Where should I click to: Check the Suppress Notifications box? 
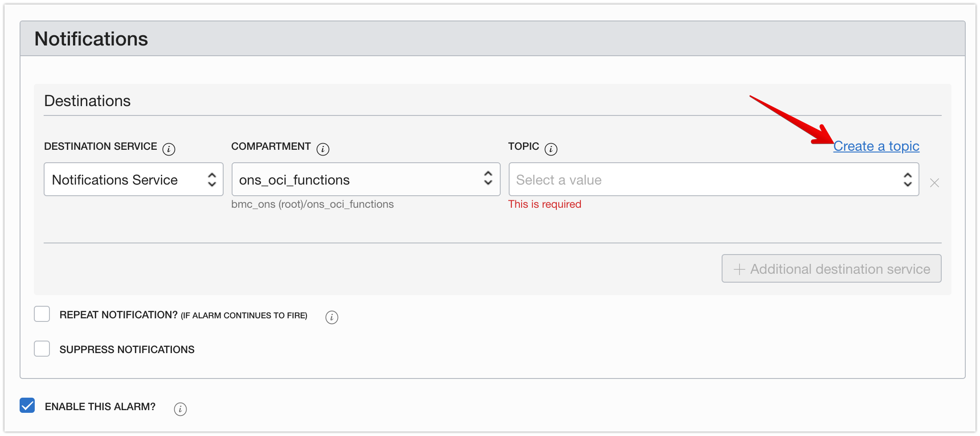pyautogui.click(x=41, y=349)
